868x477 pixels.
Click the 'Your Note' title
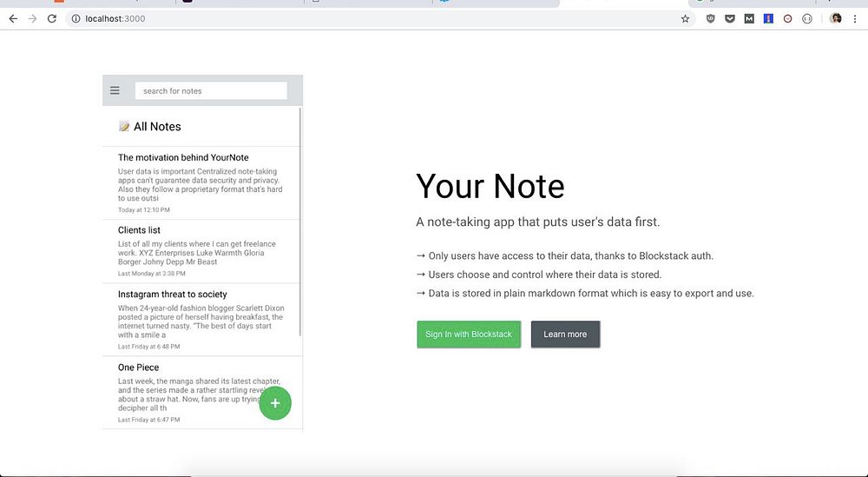click(x=490, y=186)
